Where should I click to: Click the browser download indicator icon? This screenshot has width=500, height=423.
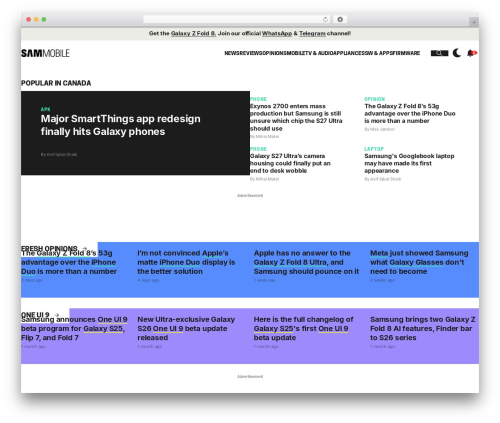coord(340,20)
